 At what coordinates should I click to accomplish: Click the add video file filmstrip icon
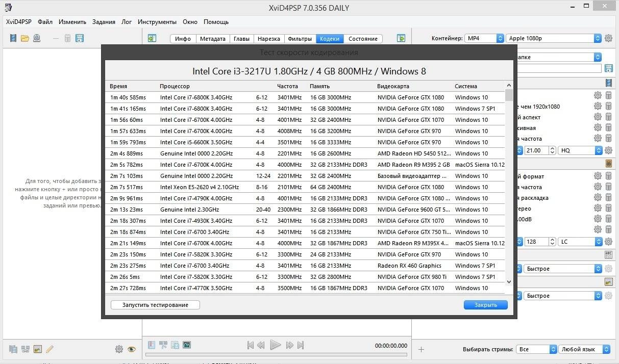click(x=13, y=38)
